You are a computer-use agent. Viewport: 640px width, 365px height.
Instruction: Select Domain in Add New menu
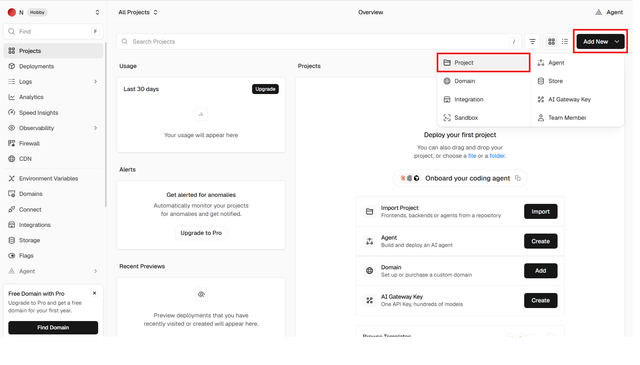coord(484,81)
